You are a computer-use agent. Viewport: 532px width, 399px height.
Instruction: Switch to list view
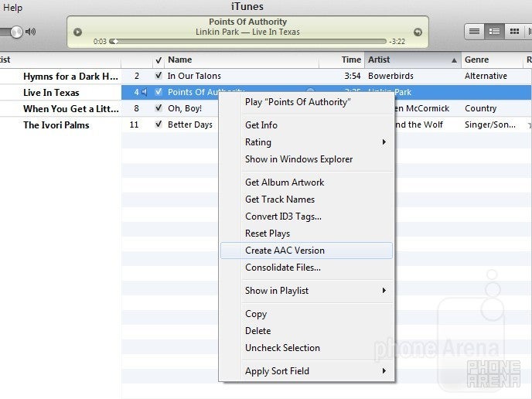[474, 32]
